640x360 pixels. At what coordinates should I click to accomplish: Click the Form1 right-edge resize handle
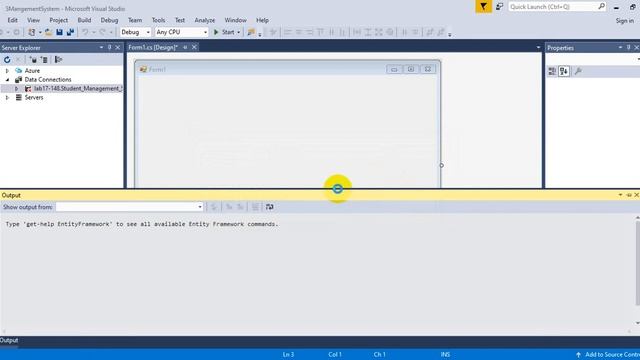[441, 165]
